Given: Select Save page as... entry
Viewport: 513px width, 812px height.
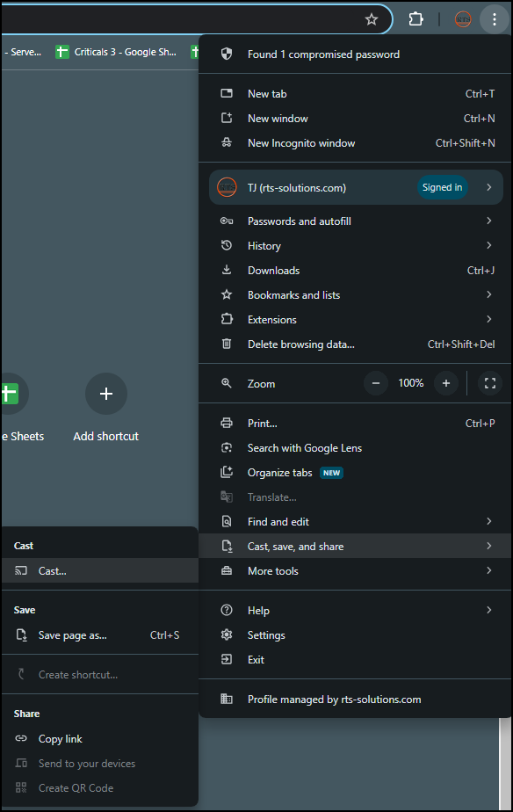Looking at the screenshot, I should tap(99, 634).
